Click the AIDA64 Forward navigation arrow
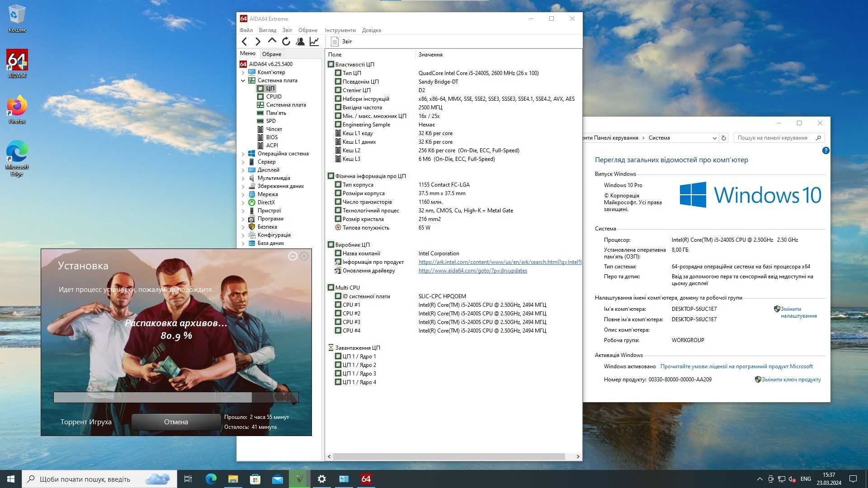868x488 pixels. click(x=258, y=42)
